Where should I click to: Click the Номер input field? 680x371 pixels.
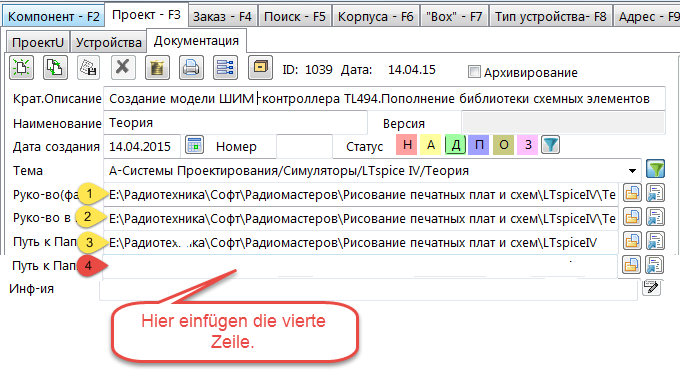click(304, 146)
